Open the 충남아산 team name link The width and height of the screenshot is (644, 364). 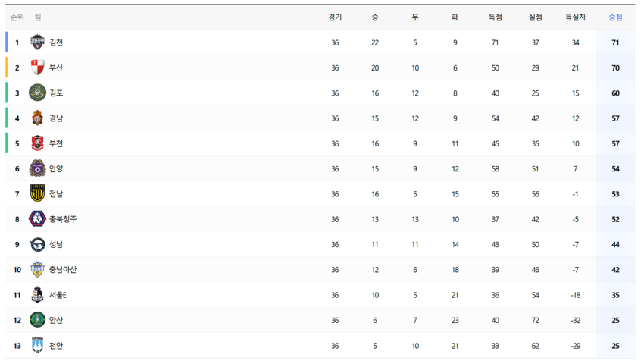pos(63,270)
